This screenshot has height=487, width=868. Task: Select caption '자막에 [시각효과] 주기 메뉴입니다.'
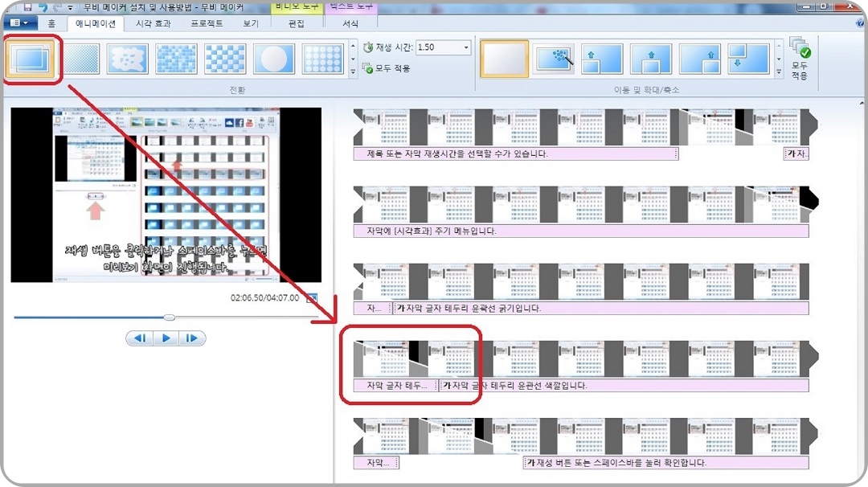point(581,231)
